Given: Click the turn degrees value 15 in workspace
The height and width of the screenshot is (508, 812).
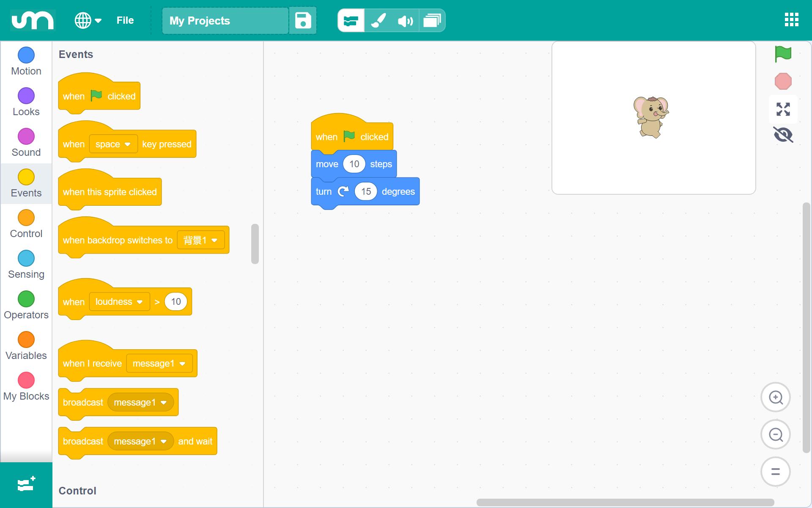Looking at the screenshot, I should pyautogui.click(x=366, y=192).
